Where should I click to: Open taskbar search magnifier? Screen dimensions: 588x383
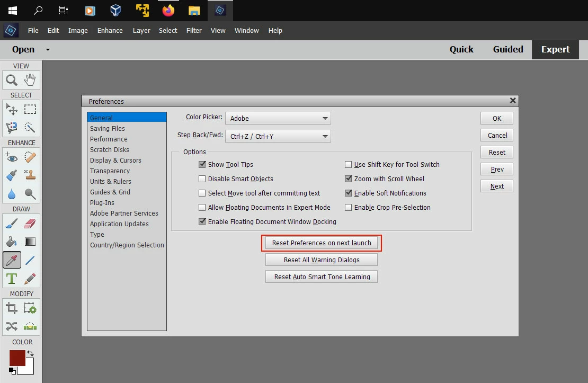(x=38, y=11)
